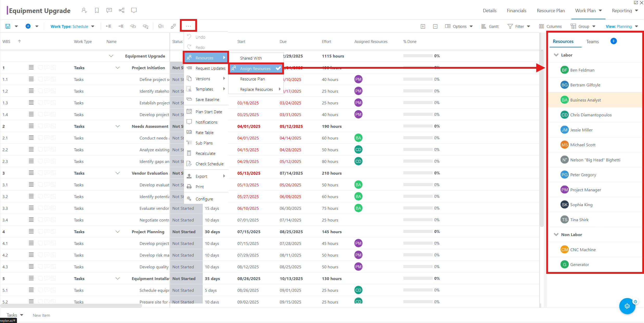The height and width of the screenshot is (323, 644).
Task: Click the BA avatar on row 2.1
Action: pyautogui.click(x=358, y=138)
